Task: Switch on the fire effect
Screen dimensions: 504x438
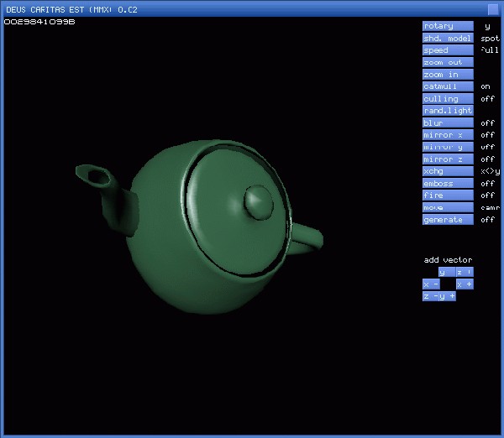Action: pyautogui.click(x=447, y=196)
